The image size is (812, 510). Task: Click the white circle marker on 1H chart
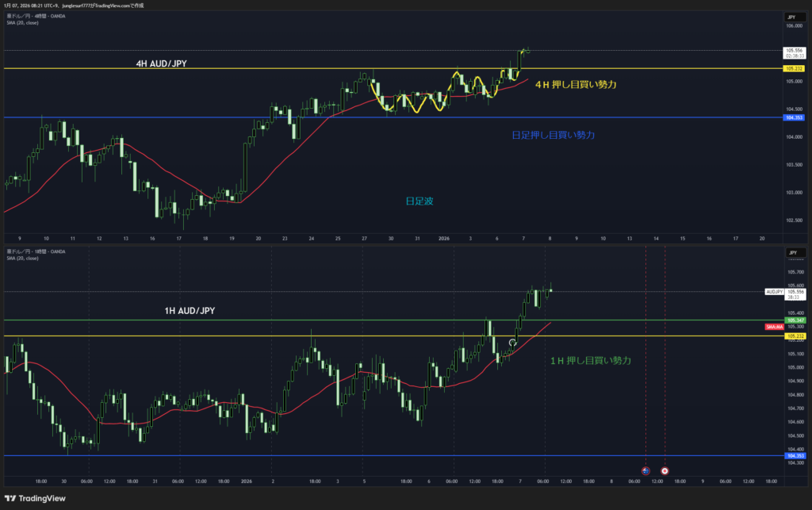(x=512, y=343)
